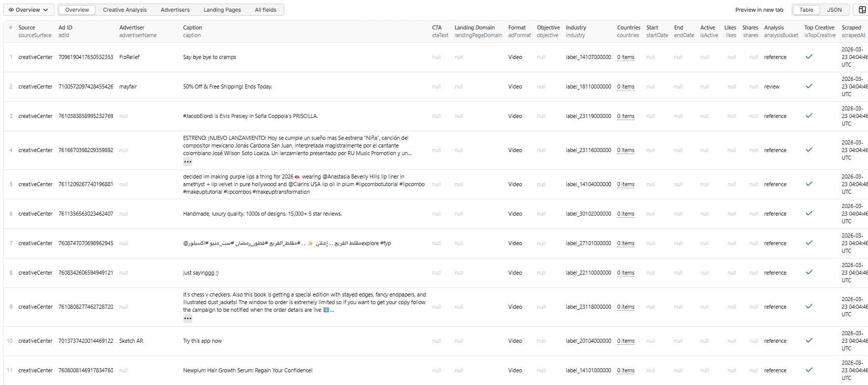Click the 'review' analysis bucket cell
This screenshot has width=868, height=385.
click(x=772, y=86)
